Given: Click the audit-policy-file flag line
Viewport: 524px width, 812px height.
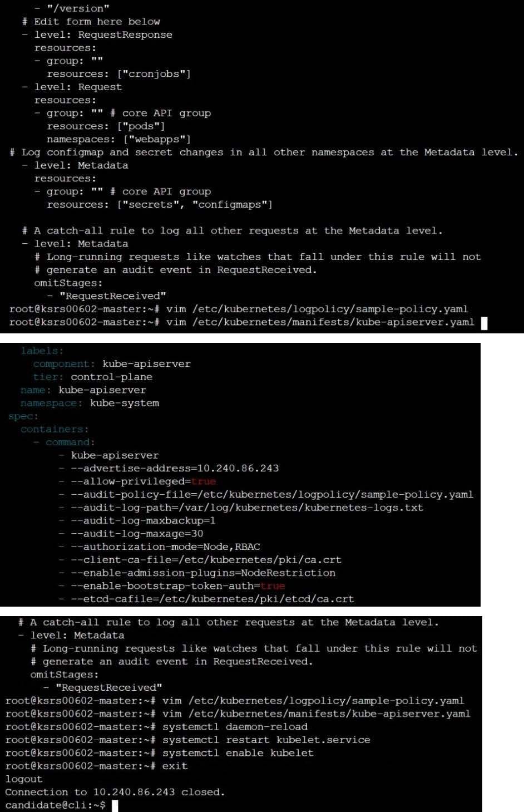Looking at the screenshot, I should pos(272,494).
